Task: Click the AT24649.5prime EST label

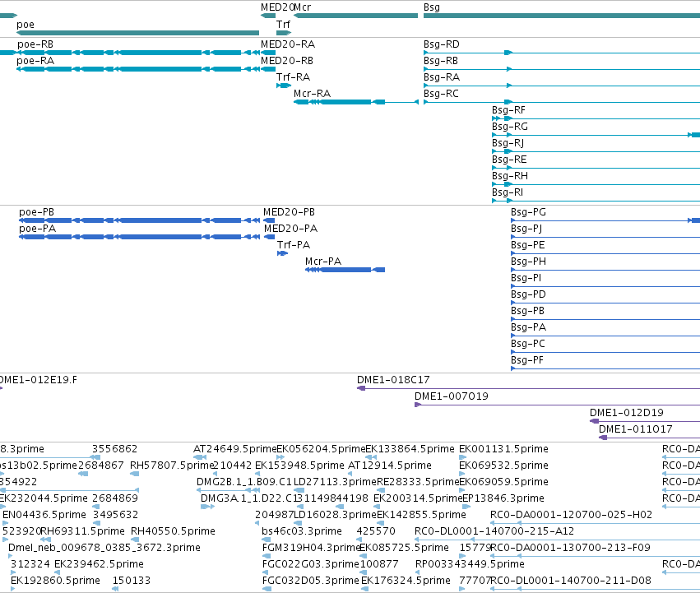Action: 234,449
